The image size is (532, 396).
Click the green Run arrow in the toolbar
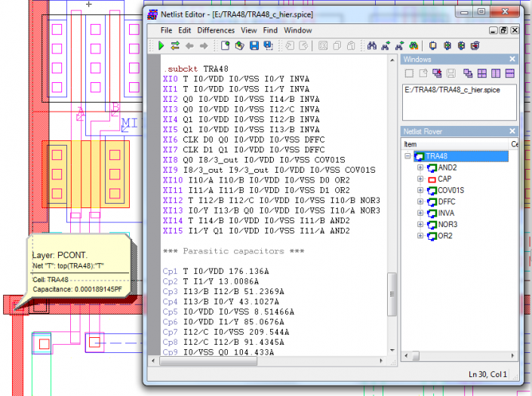tap(161, 46)
